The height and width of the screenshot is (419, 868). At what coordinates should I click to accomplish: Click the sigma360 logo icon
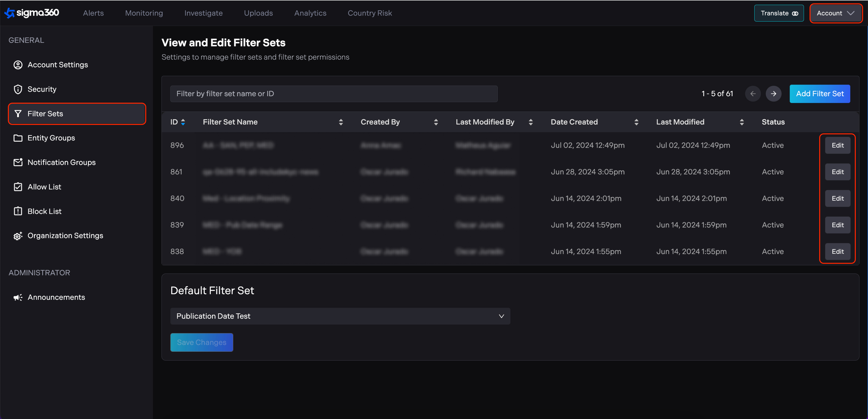(x=9, y=13)
